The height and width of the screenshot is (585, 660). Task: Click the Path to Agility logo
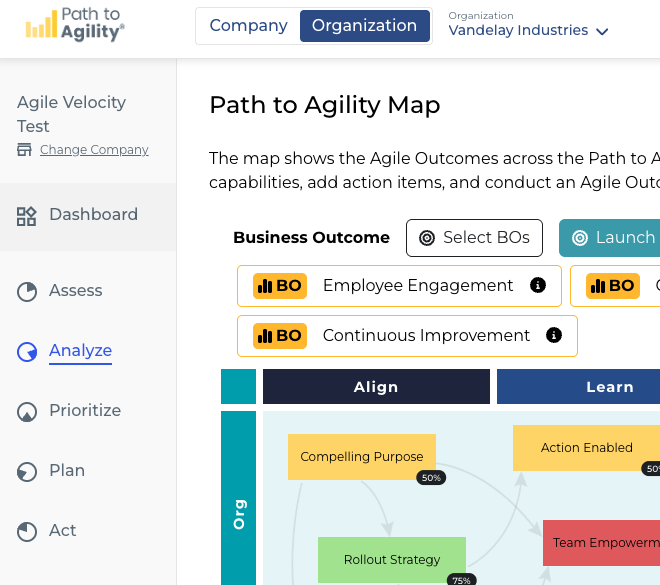(x=75, y=25)
